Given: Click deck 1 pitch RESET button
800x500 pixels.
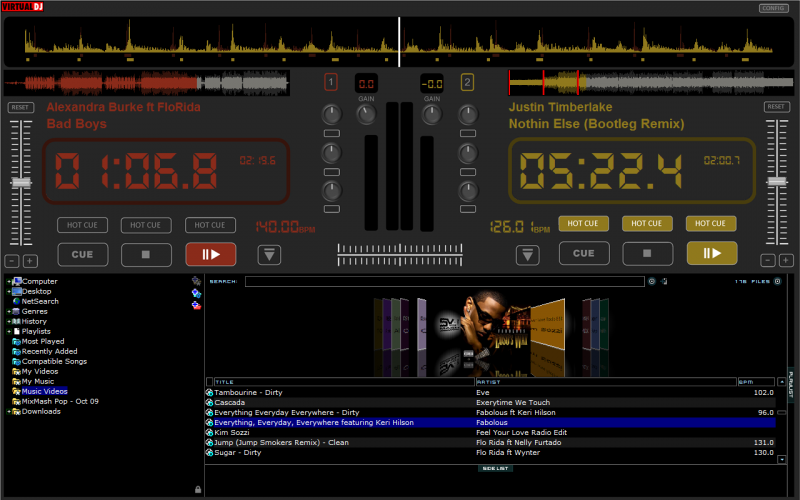Looking at the screenshot, I should coord(20,107).
